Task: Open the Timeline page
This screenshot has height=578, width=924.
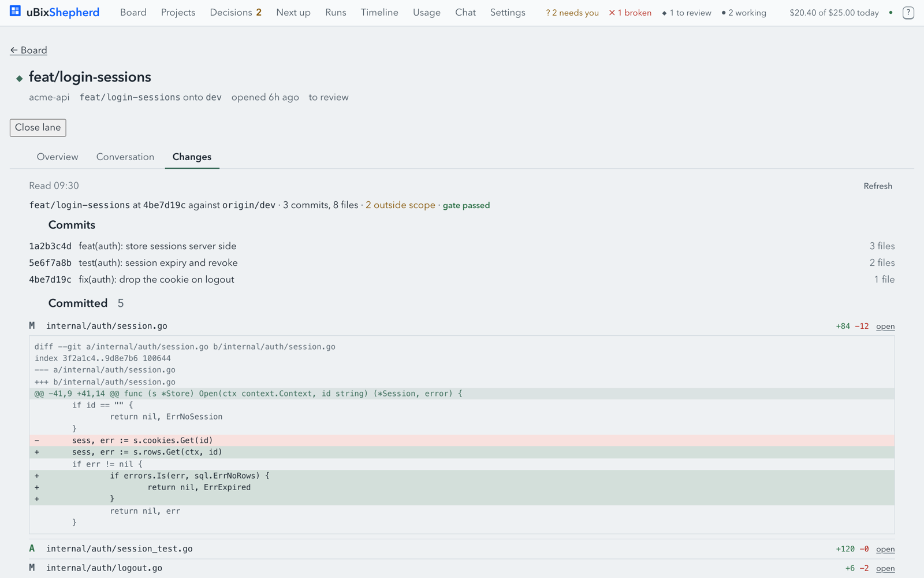Action: pyautogui.click(x=379, y=12)
